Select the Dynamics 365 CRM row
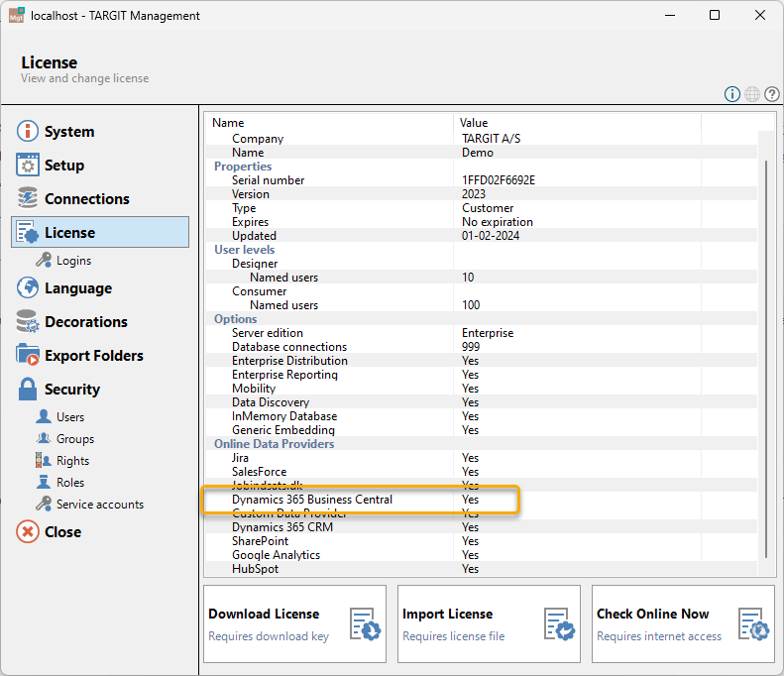The image size is (784, 676). (x=482, y=527)
